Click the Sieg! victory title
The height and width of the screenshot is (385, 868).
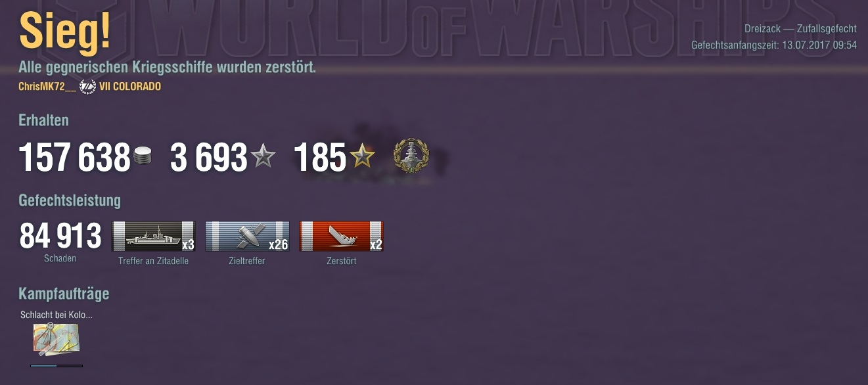tap(64, 32)
